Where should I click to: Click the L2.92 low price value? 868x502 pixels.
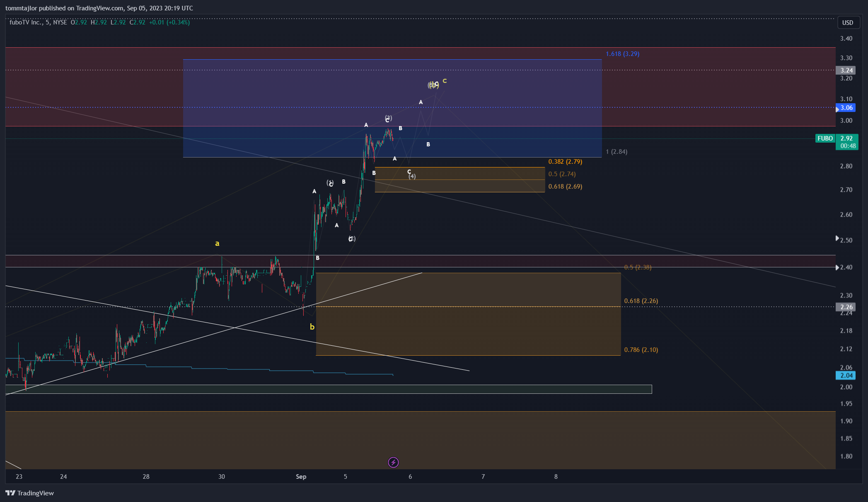pyautogui.click(x=118, y=22)
